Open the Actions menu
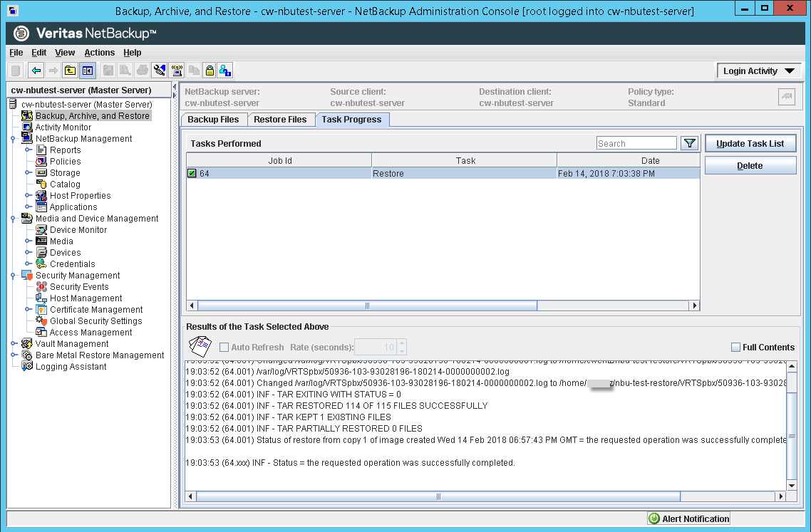Screen dimensions: 811x532 coord(99,52)
